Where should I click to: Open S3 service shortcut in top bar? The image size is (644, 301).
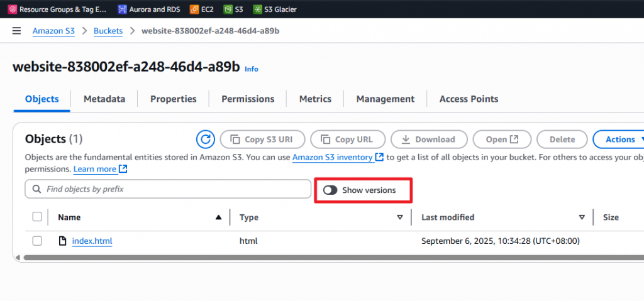233,9
